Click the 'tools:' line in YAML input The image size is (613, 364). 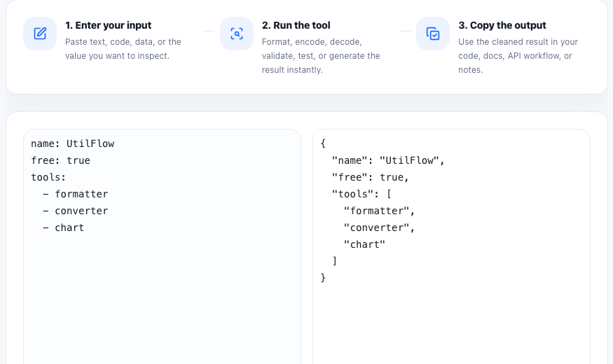pos(48,177)
